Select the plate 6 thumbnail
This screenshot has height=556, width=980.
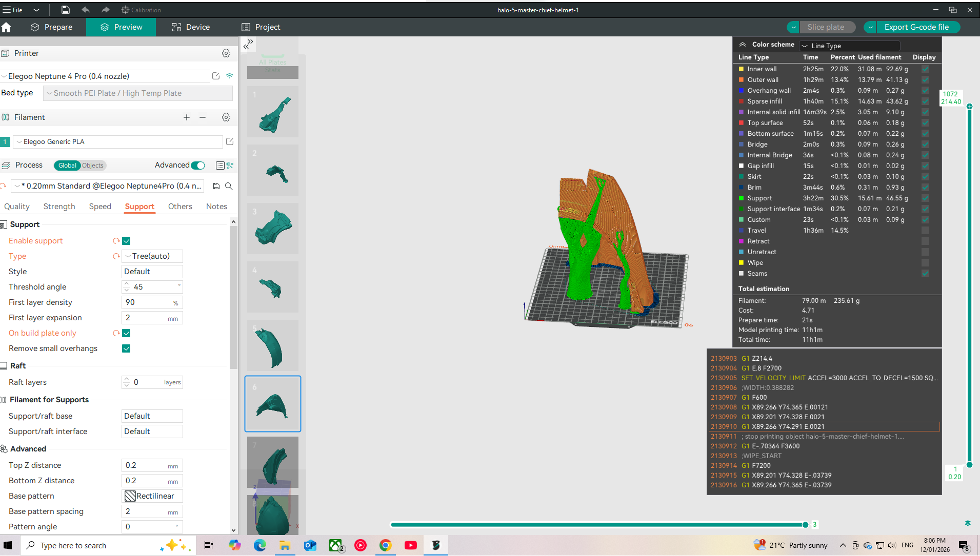coord(272,403)
